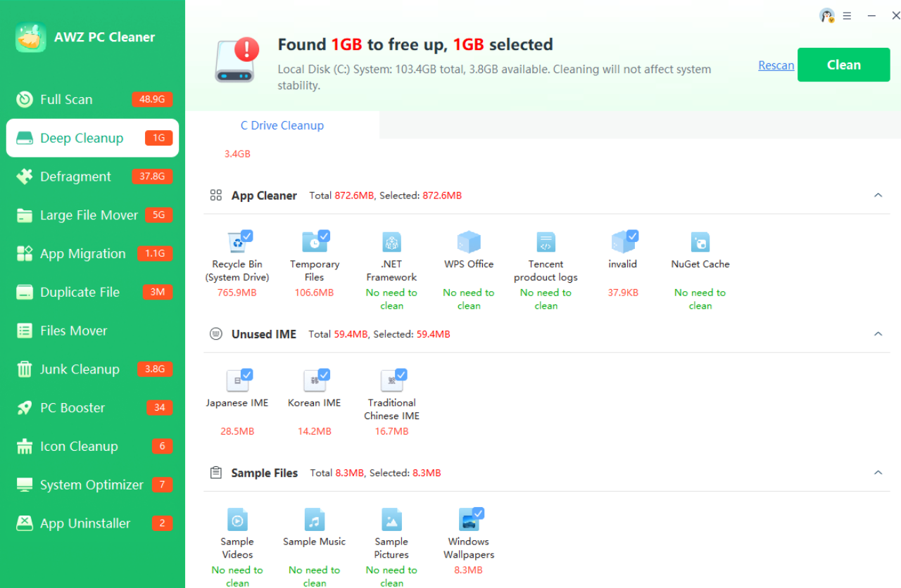Click the 8.3MB size under Windows Wallpapers
The width and height of the screenshot is (901, 588).
(469, 570)
